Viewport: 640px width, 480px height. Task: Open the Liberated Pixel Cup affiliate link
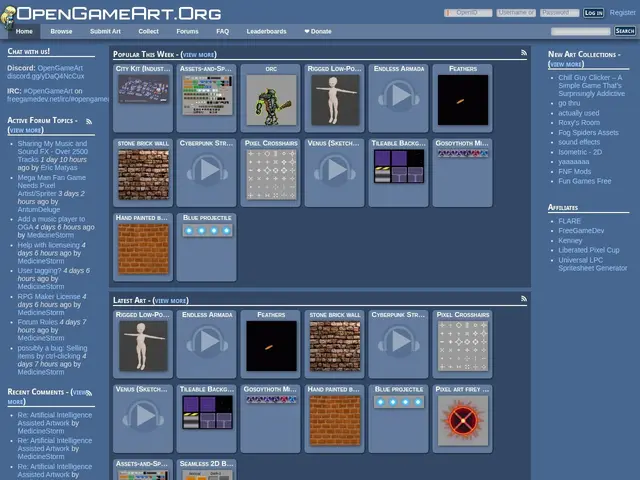coord(589,250)
